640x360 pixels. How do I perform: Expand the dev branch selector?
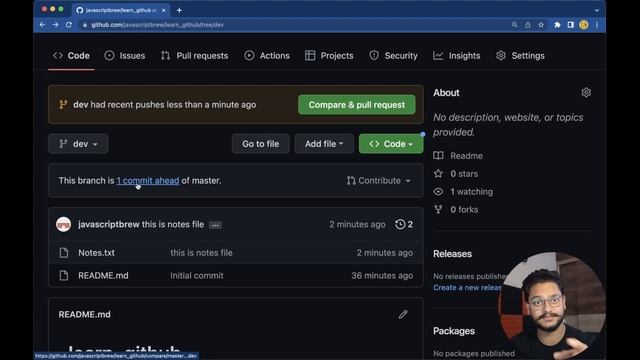pyautogui.click(x=78, y=144)
